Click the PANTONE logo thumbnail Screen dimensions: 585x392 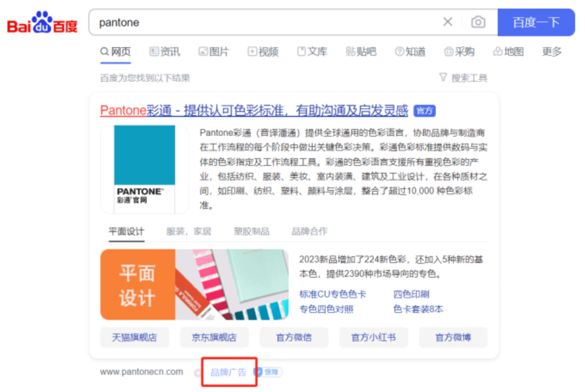click(145, 169)
